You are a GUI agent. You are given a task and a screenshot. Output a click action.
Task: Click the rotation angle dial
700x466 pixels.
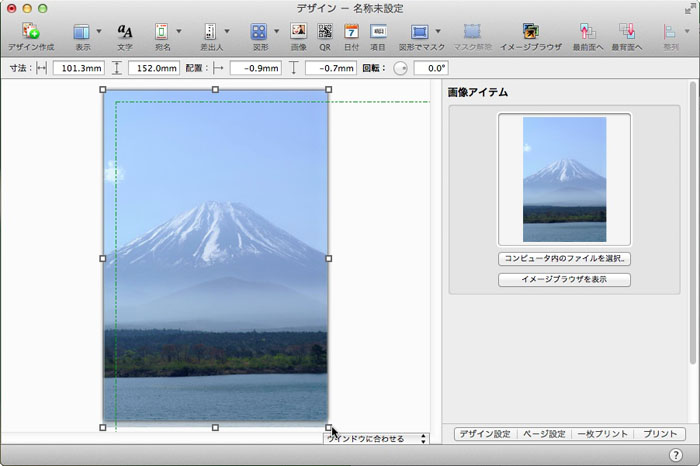point(400,69)
